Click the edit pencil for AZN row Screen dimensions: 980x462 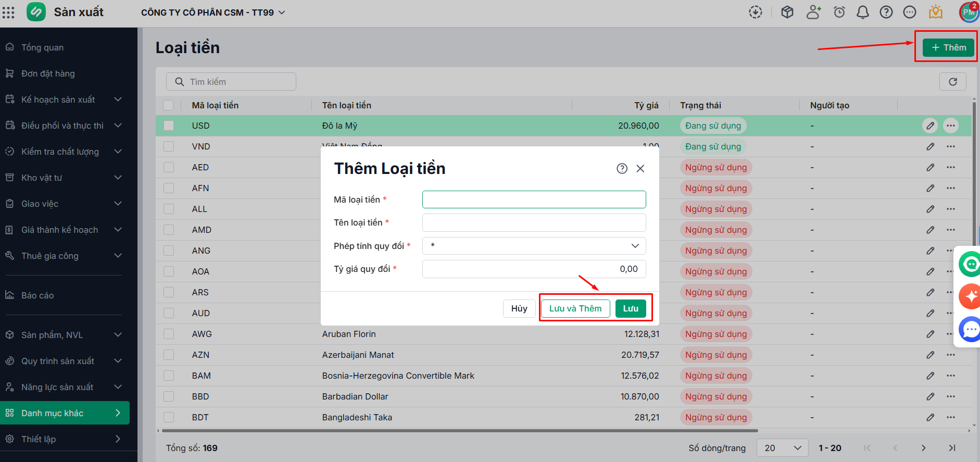tap(930, 355)
